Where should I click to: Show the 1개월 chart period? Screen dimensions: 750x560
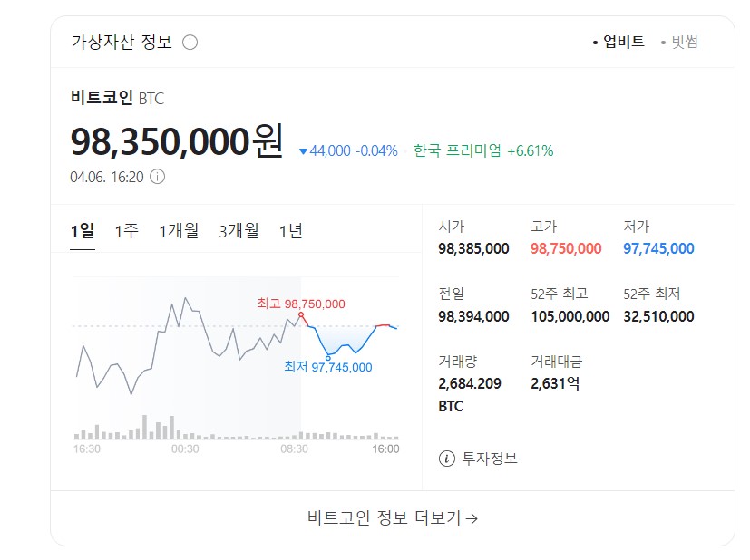tap(179, 231)
